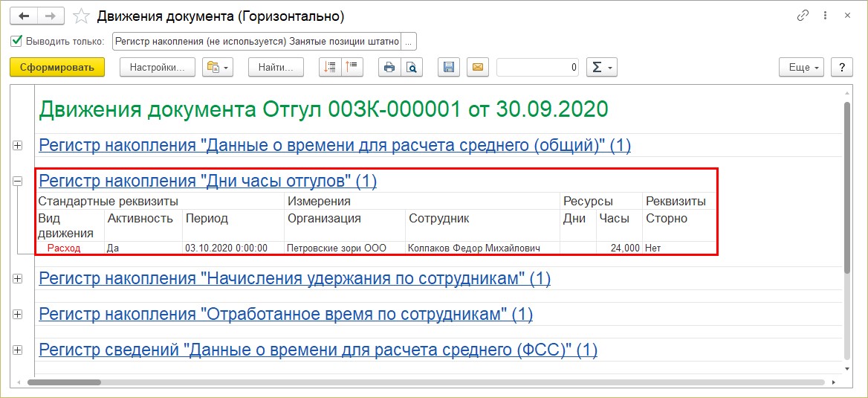868x398 pixels.
Task: Copy link with chain icon
Action: pyautogui.click(x=803, y=16)
